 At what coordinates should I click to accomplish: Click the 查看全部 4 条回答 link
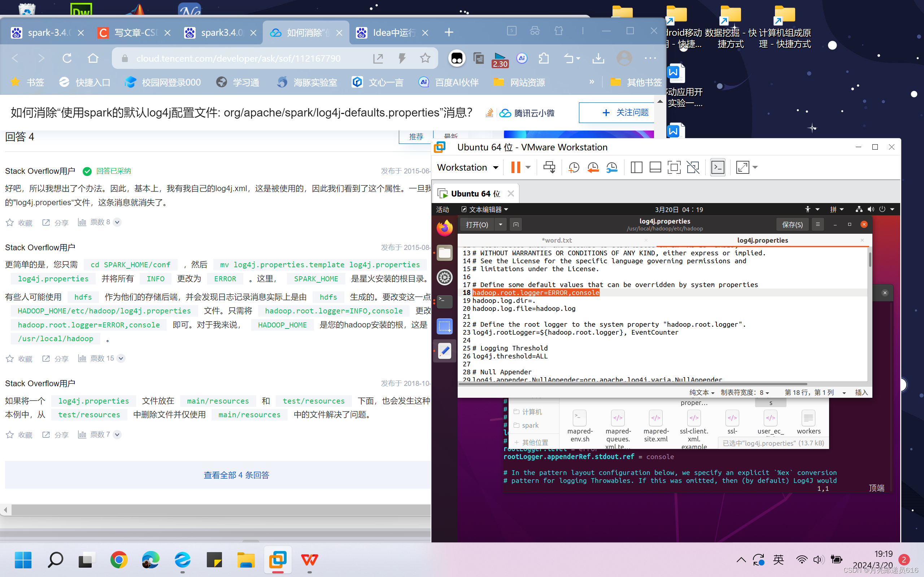pos(236,475)
